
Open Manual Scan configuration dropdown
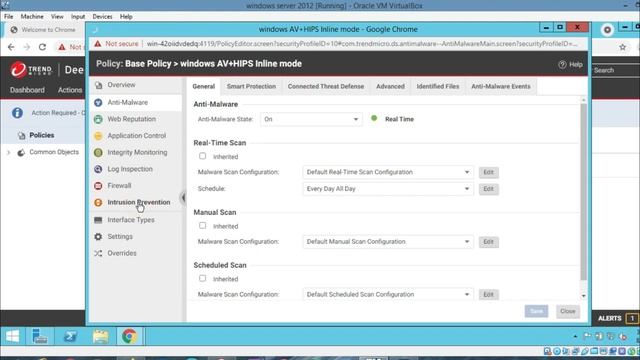[x=388, y=242]
